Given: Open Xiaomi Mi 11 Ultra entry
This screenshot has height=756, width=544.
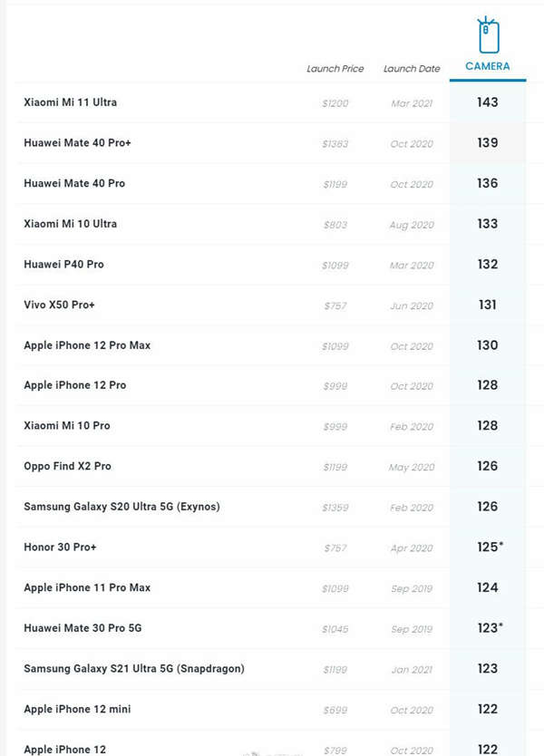Looking at the screenshot, I should (x=71, y=102).
